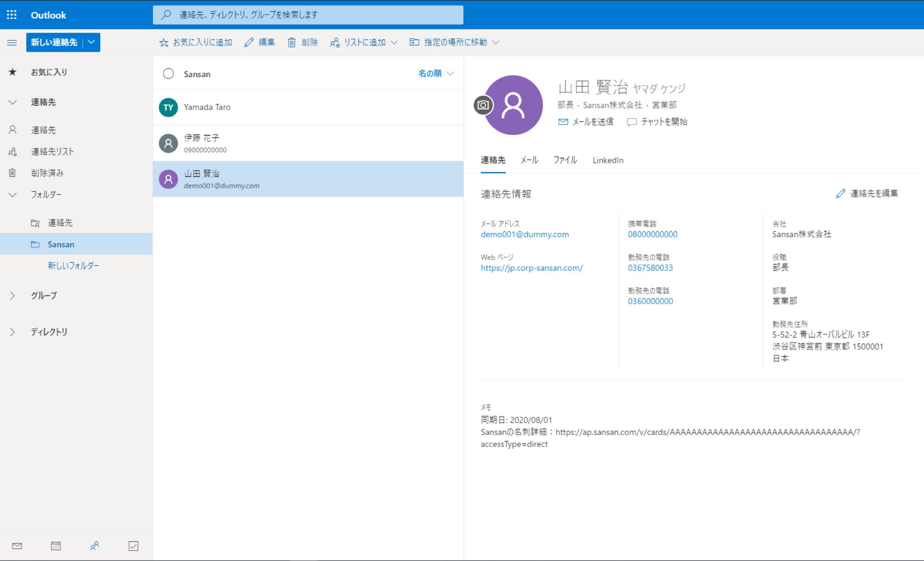Click mobile number 08000000000
Screen dimensions: 924x561
[x=652, y=234]
